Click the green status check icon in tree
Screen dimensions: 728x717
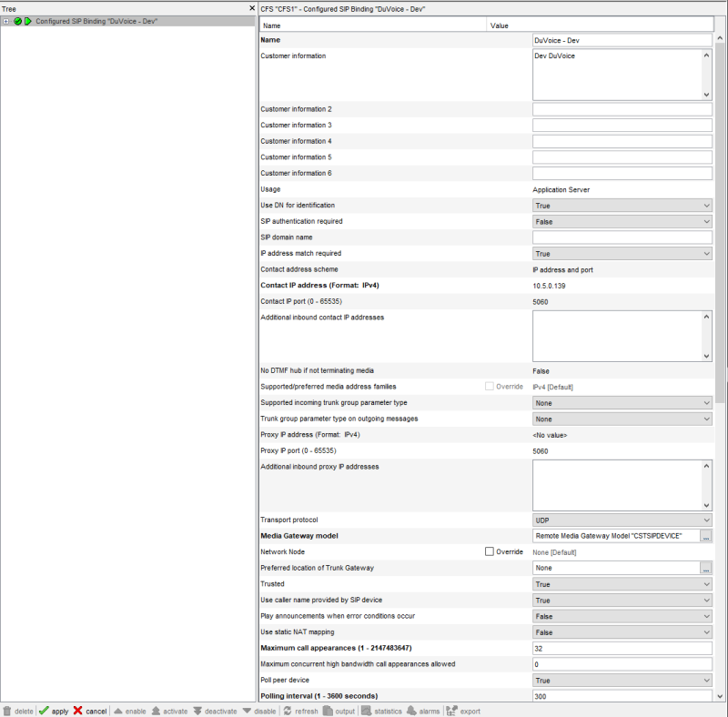[x=17, y=21]
